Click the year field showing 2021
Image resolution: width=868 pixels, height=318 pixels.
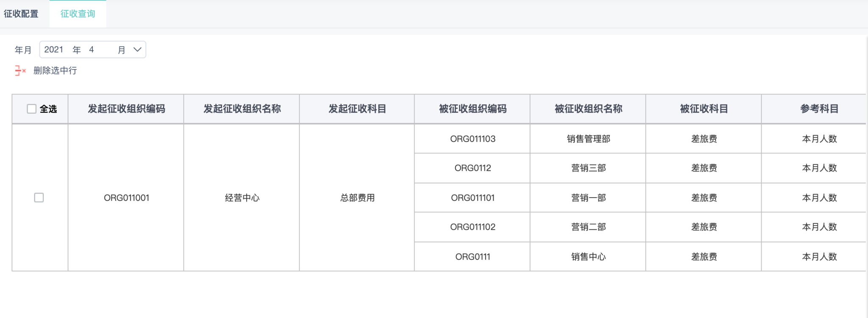coord(54,50)
